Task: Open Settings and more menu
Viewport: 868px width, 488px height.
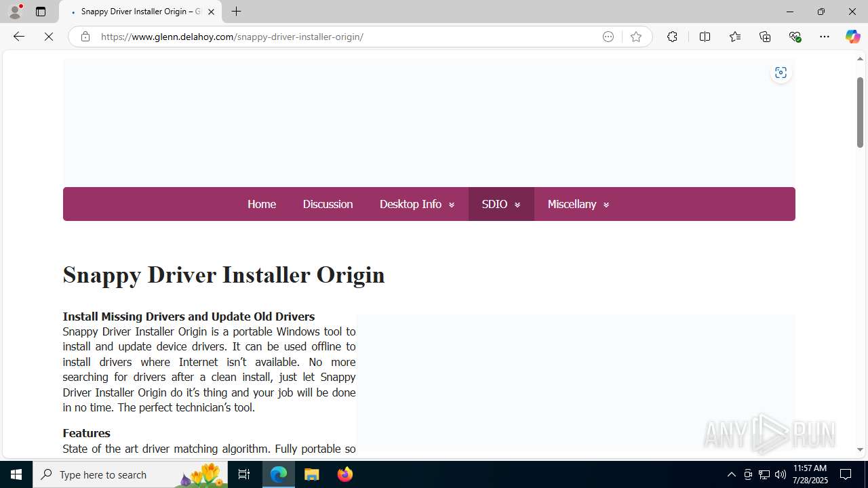Action: click(825, 37)
